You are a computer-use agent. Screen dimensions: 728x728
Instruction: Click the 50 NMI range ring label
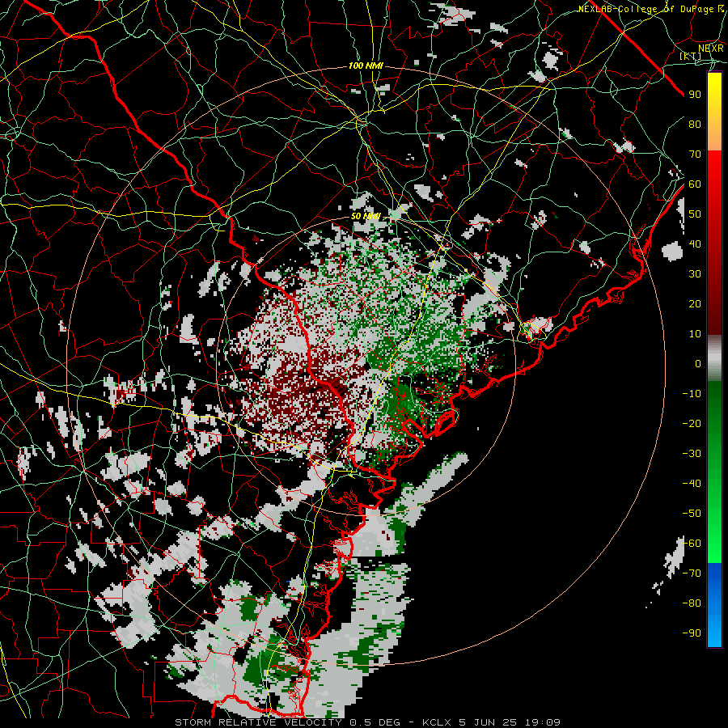pos(366,216)
